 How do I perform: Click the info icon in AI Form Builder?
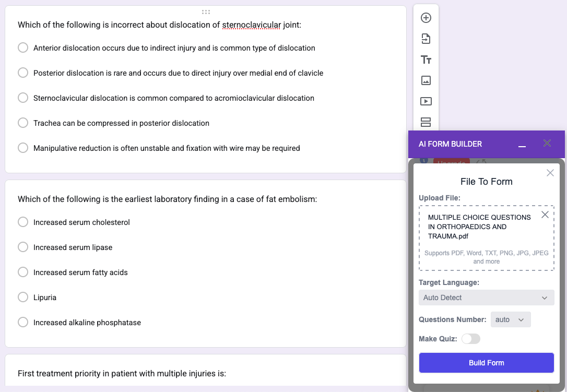(x=423, y=161)
